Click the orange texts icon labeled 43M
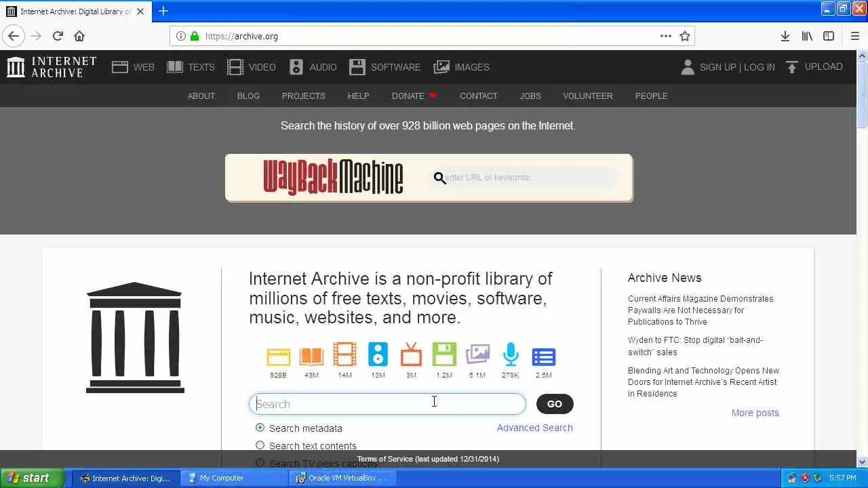 (311, 357)
